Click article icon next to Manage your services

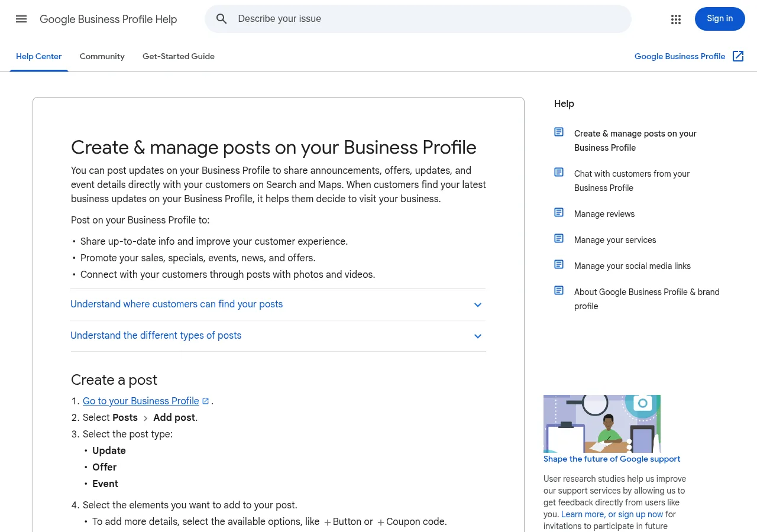point(559,238)
